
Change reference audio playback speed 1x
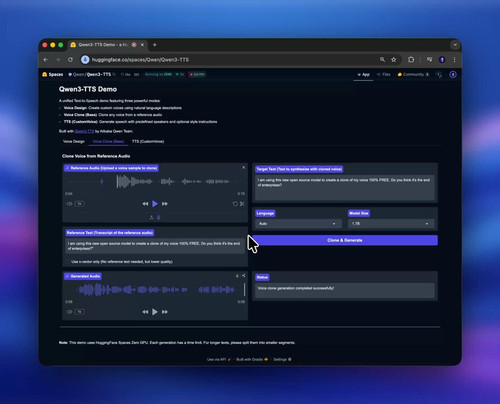[79, 204]
